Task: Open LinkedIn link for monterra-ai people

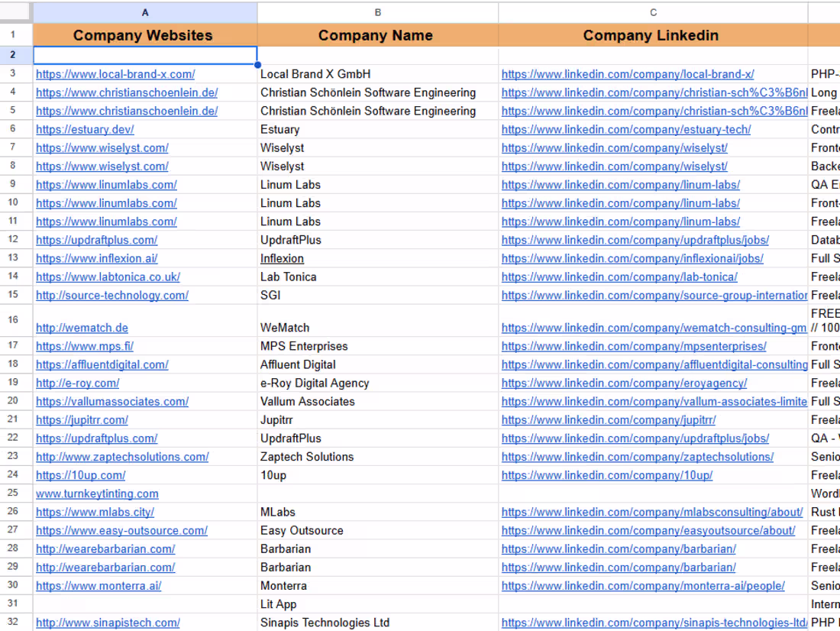Action: pyautogui.click(x=643, y=586)
